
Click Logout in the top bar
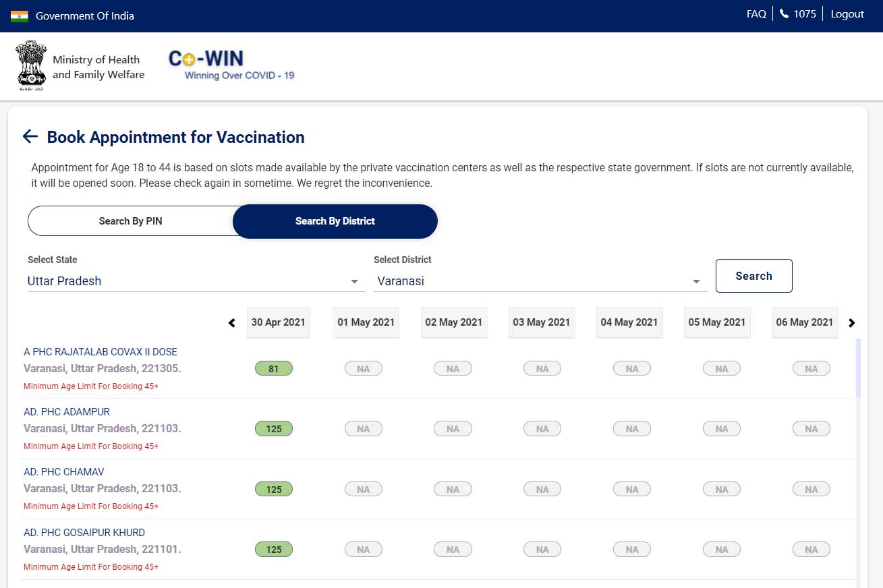(847, 14)
